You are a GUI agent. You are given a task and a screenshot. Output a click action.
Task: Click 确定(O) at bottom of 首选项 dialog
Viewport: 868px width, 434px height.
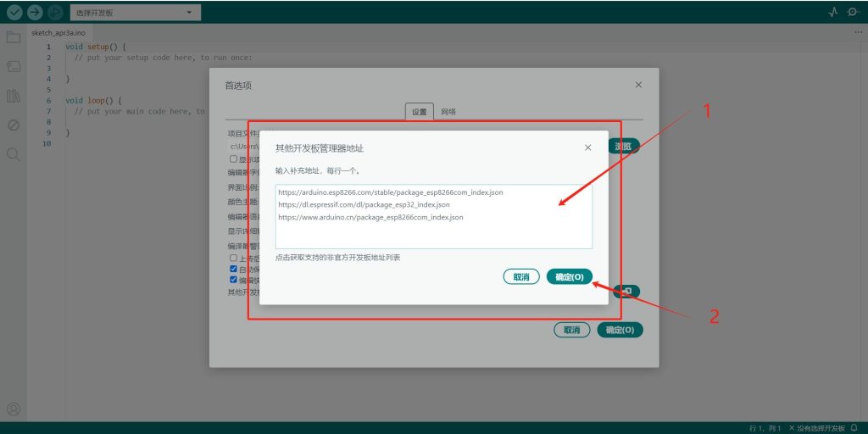620,330
